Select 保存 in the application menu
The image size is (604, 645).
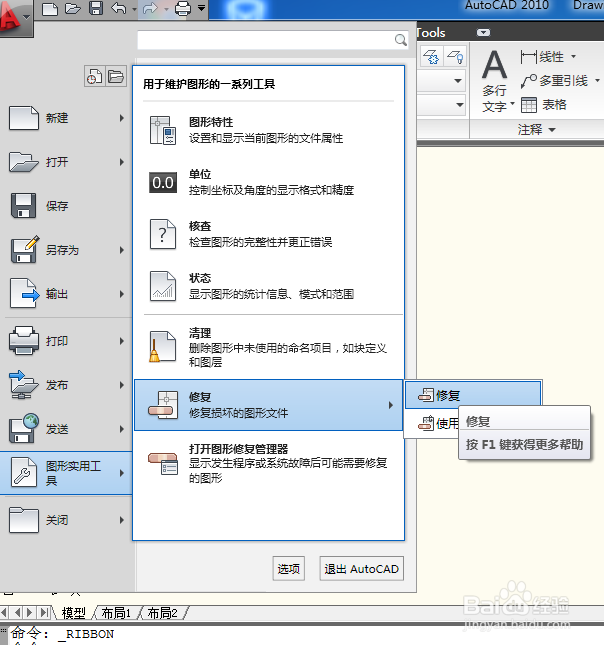coord(66,206)
